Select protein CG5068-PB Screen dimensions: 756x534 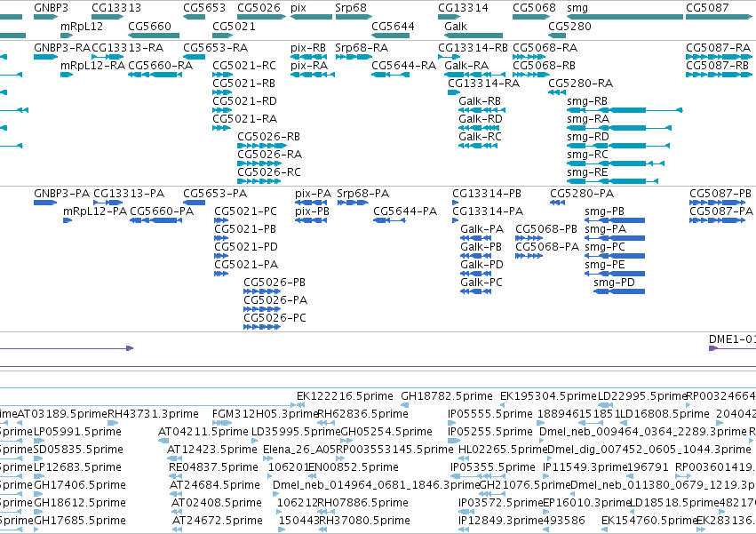click(x=546, y=229)
